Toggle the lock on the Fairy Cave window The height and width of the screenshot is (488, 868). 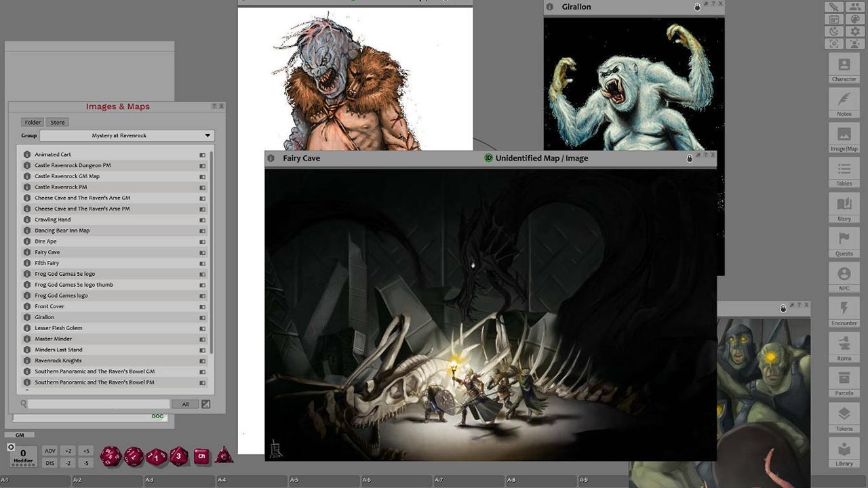point(689,158)
